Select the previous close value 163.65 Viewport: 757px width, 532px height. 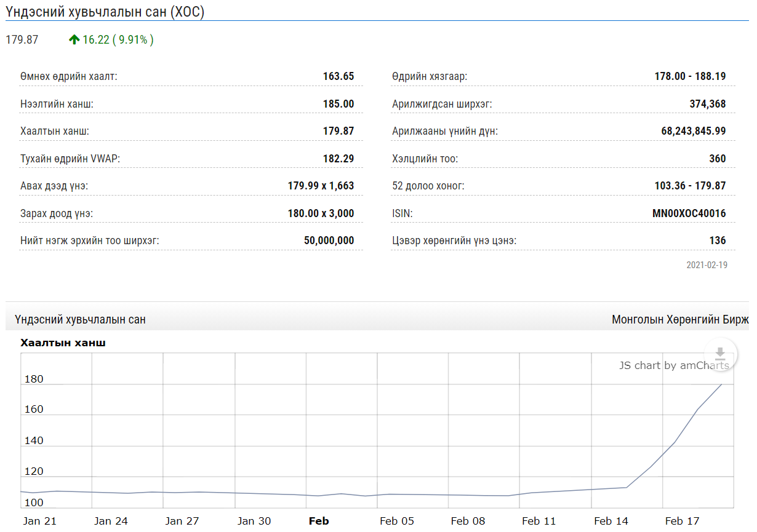pyautogui.click(x=338, y=77)
